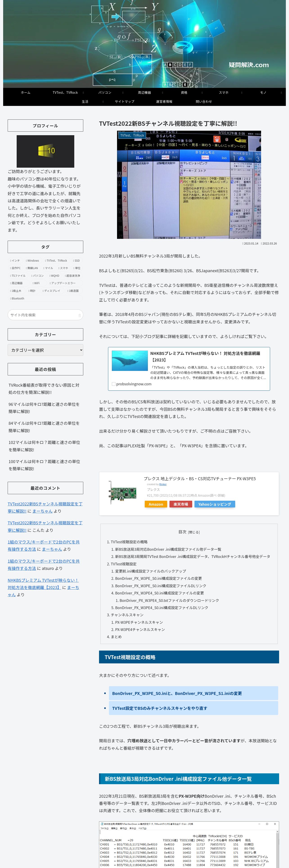Image resolution: width=289 pixels, height=868 pixels.
Task: Open the NHKBSプレミアム blog card title
Action: 205,356
